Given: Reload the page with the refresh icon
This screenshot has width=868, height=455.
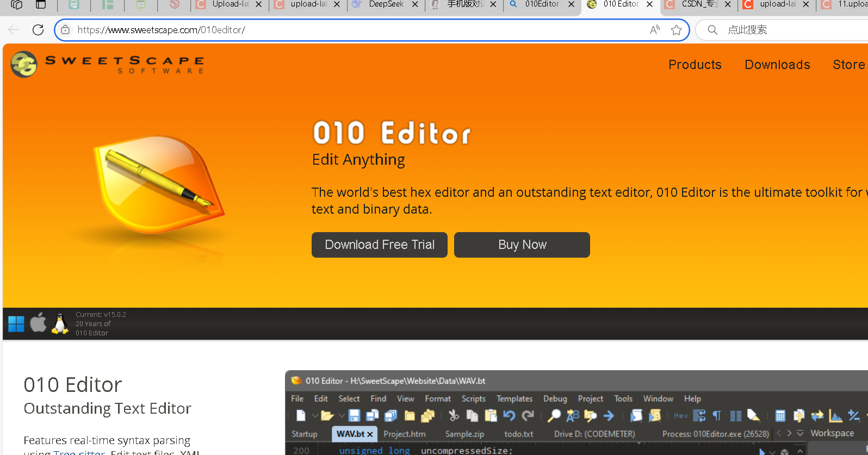Looking at the screenshot, I should click(x=38, y=30).
